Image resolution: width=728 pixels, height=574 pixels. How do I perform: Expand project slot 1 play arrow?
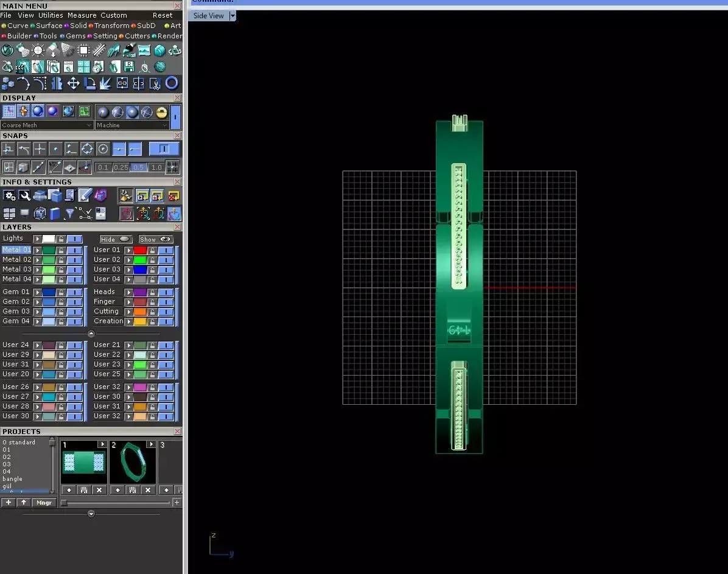click(102, 444)
